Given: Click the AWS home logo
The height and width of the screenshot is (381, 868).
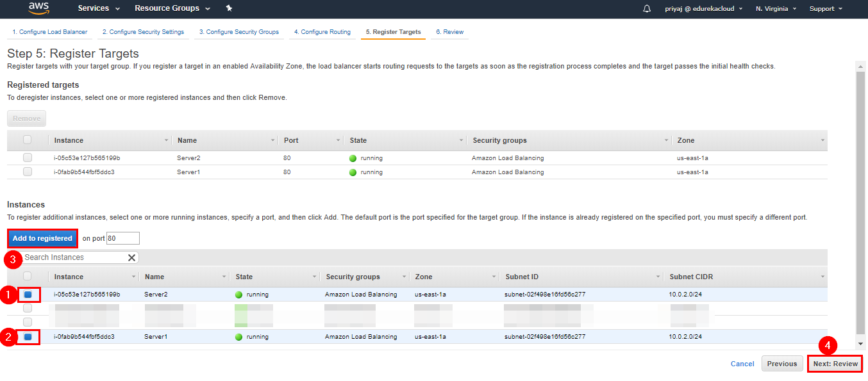Looking at the screenshot, I should [38, 8].
